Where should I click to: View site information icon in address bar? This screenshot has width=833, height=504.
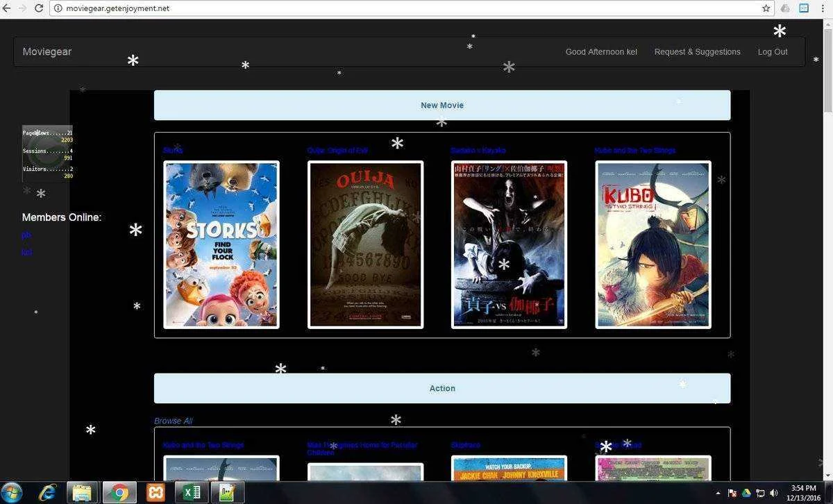tap(58, 8)
